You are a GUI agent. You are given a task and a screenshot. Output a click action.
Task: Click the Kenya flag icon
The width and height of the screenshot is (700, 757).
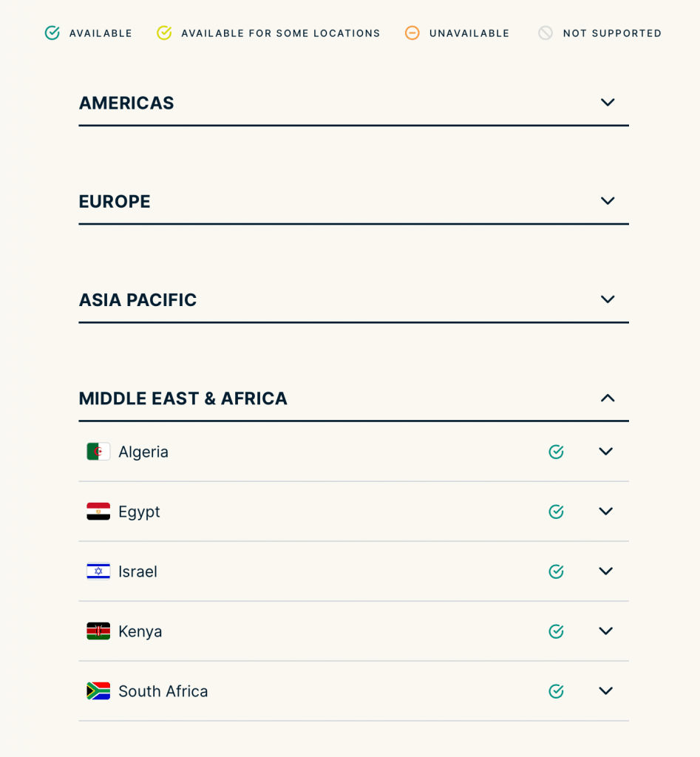click(x=98, y=631)
